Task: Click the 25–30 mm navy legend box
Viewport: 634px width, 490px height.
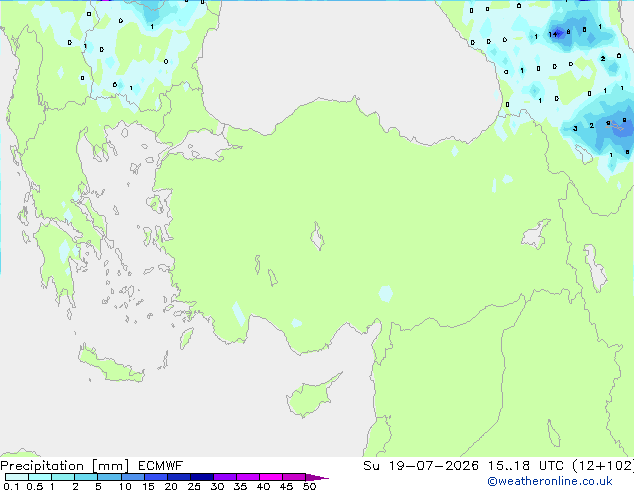Action: click(x=202, y=477)
